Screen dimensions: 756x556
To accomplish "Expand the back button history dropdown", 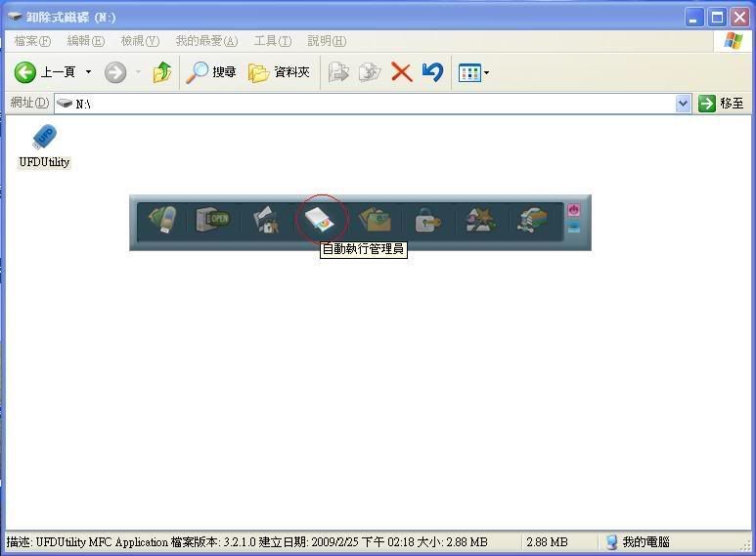I will coord(88,72).
